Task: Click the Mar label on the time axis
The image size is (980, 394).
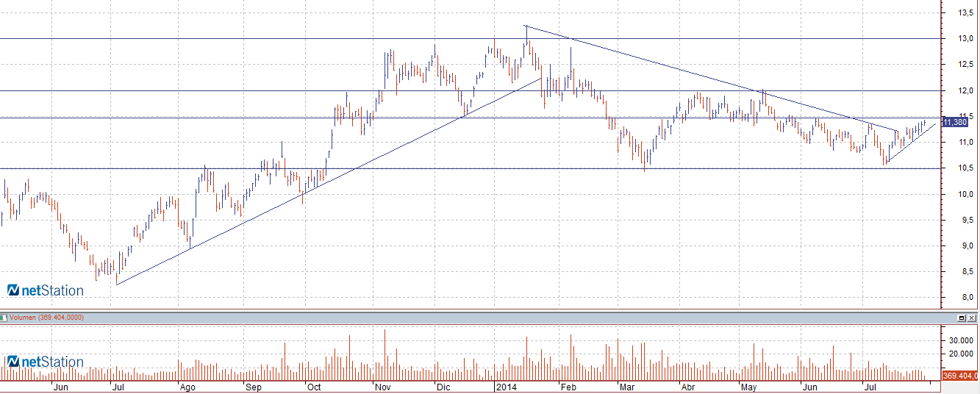Action: click(x=626, y=387)
